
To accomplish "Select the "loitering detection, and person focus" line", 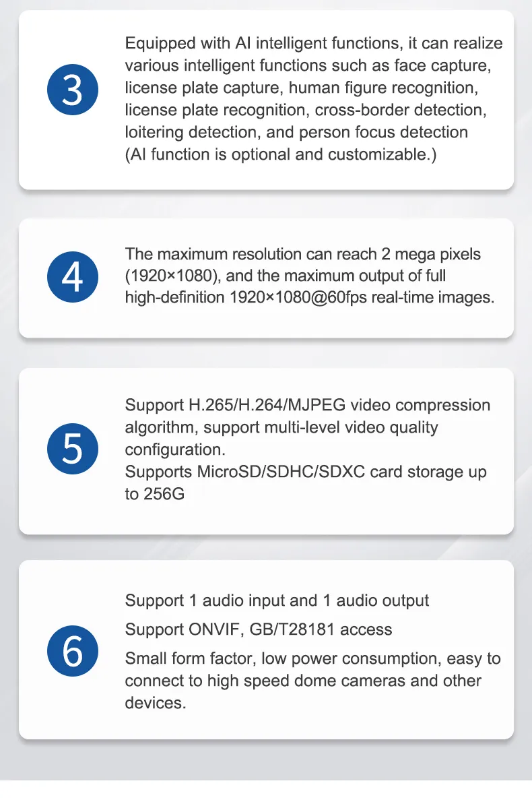I will click(x=296, y=132).
